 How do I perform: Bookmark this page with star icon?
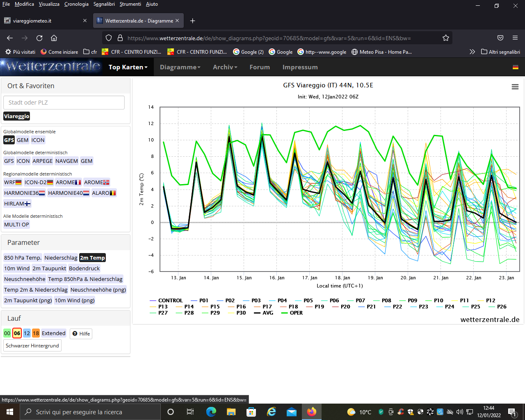pos(446,38)
